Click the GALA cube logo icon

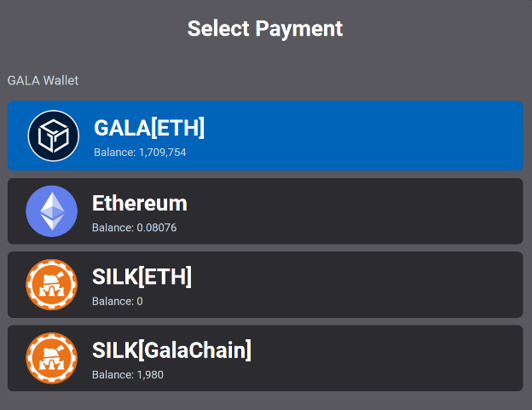coord(53,136)
